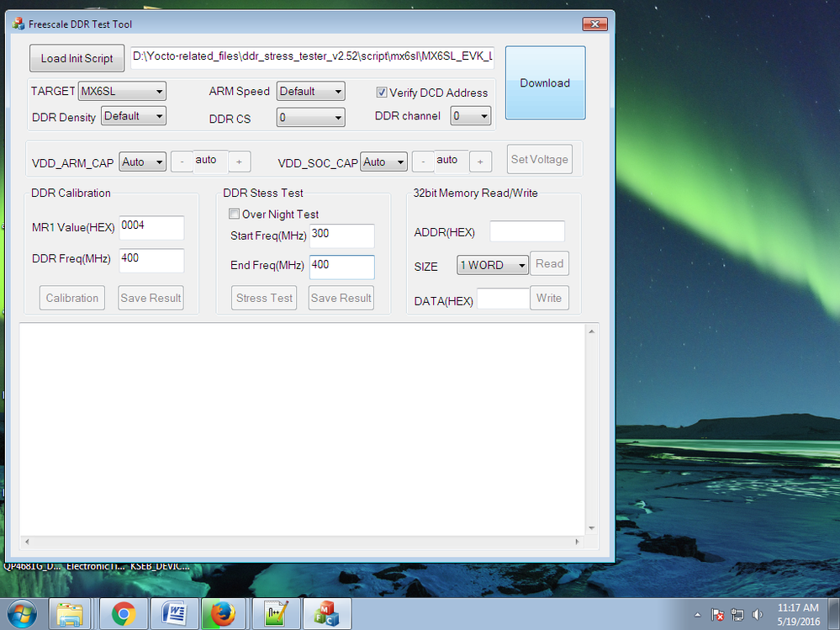Open the DDR Density dropdown
This screenshot has height=630, width=840.
pyautogui.click(x=134, y=116)
